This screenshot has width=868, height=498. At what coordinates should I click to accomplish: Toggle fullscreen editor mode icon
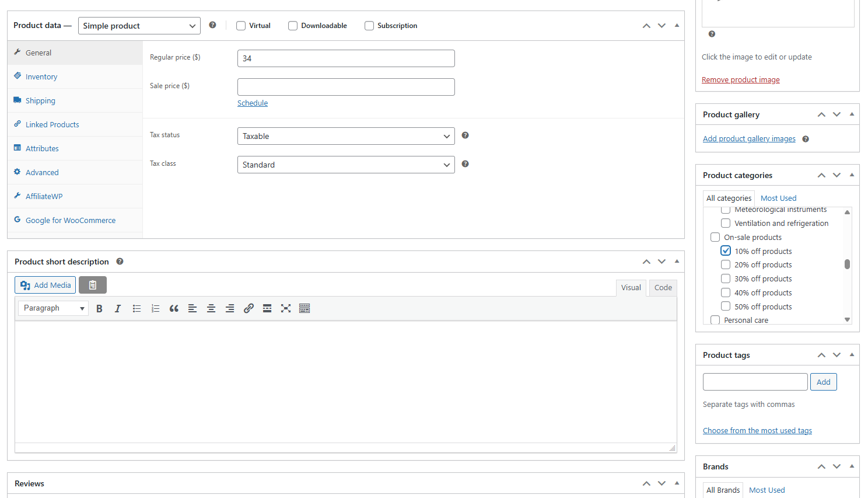pos(286,308)
